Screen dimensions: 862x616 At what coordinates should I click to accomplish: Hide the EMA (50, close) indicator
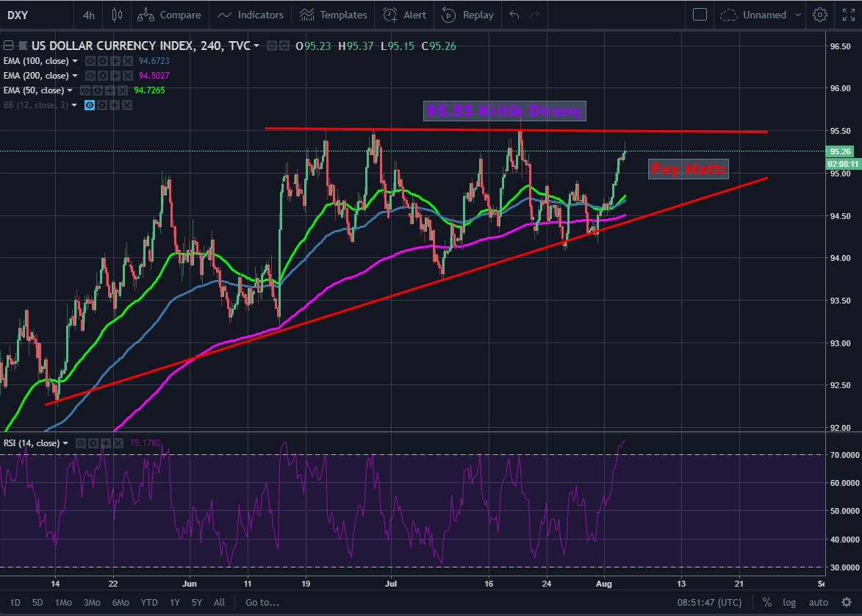click(85, 90)
